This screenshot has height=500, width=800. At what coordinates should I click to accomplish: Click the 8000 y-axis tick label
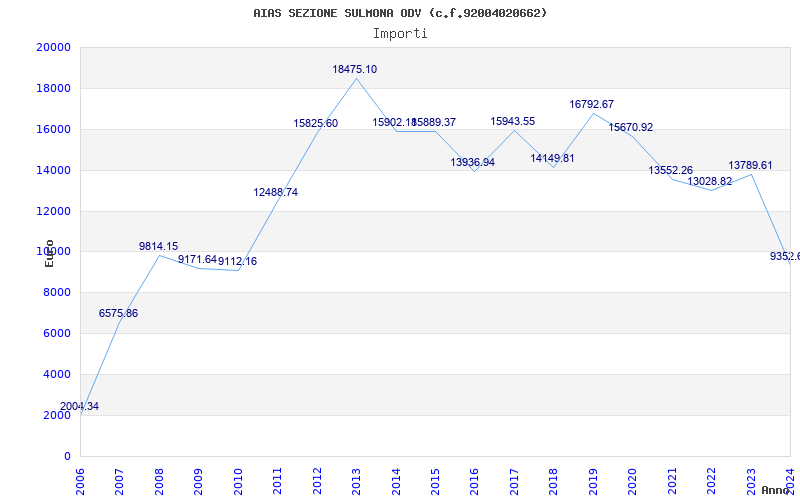click(x=57, y=293)
